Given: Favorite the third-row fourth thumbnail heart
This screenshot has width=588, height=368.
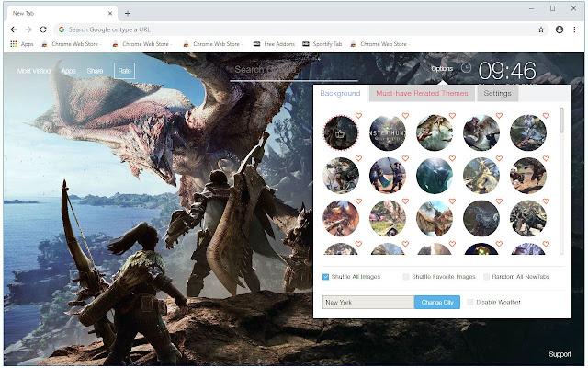Looking at the screenshot, I should pyautogui.click(x=499, y=201).
